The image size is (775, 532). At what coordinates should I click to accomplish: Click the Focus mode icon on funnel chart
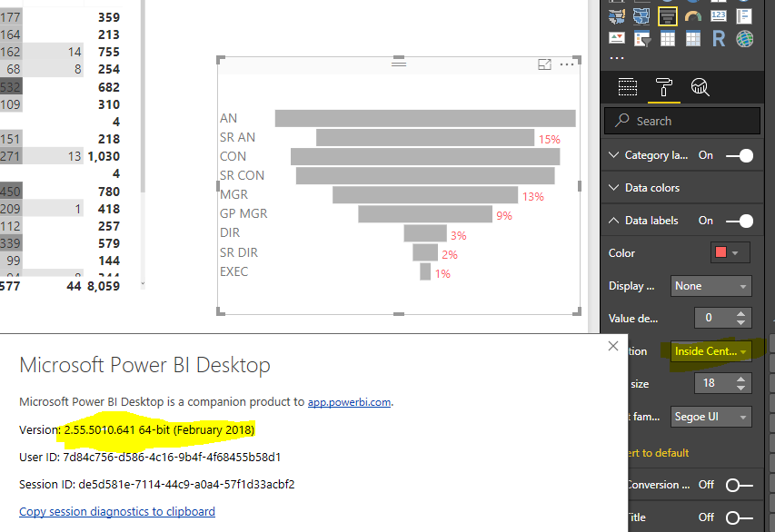(x=544, y=64)
